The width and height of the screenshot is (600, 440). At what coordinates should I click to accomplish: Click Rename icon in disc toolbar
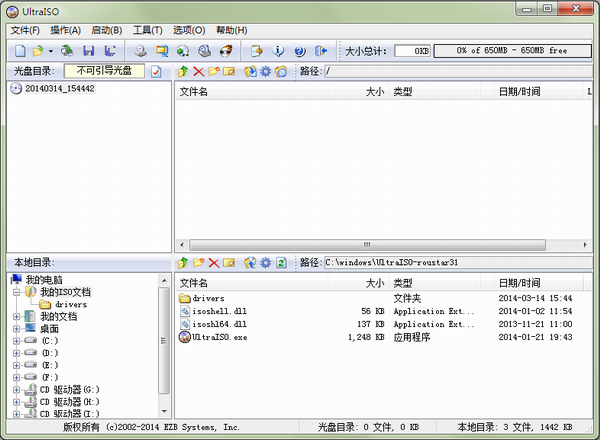tap(229, 71)
